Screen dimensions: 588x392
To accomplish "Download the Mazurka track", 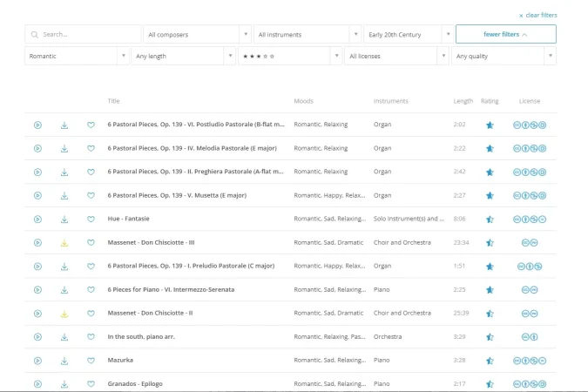I will 64,361.
